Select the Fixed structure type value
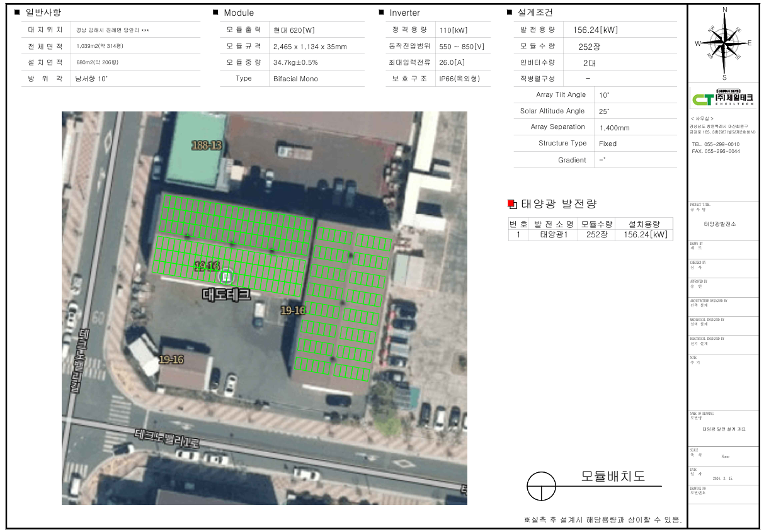This screenshot has height=532, width=764. (x=608, y=144)
